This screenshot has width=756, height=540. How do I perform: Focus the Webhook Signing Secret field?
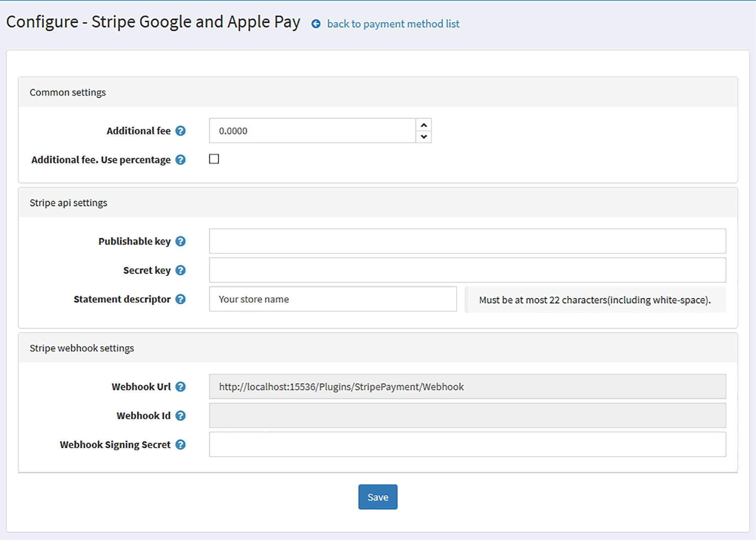pos(468,444)
